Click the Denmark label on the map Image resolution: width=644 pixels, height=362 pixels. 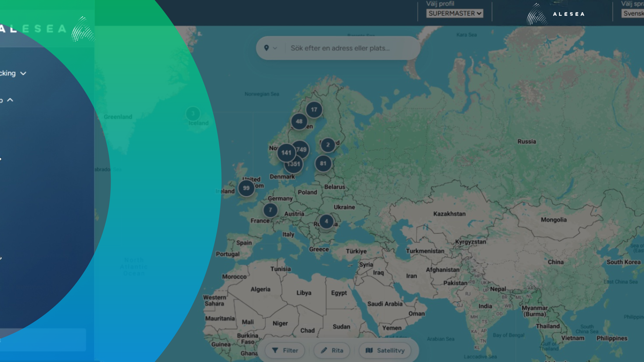pos(282,177)
